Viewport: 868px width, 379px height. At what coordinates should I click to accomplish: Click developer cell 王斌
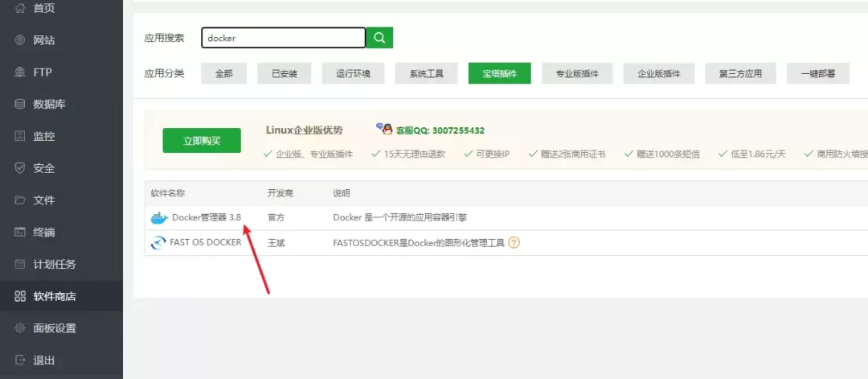(x=276, y=243)
